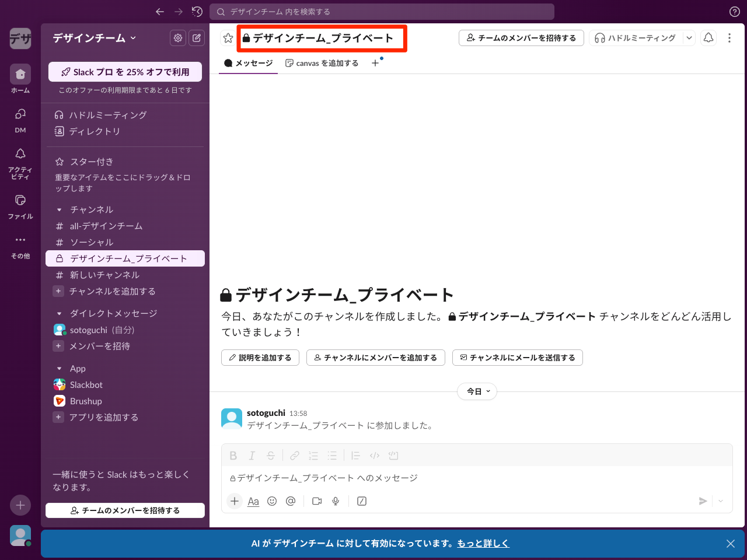Apply italic formatting in the composer toolbar

(x=252, y=456)
